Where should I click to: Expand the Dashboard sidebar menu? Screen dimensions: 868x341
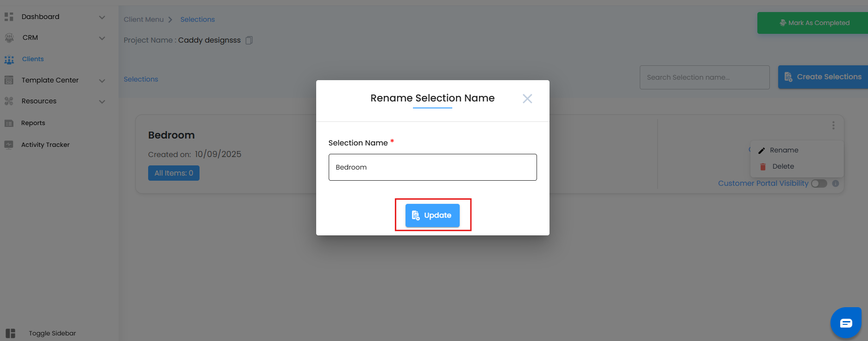click(x=102, y=17)
